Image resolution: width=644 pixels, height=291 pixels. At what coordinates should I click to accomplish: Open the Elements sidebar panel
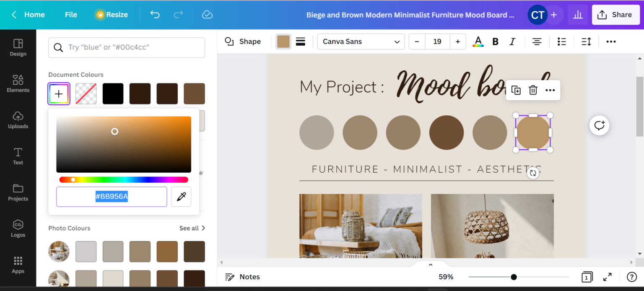coord(18,83)
